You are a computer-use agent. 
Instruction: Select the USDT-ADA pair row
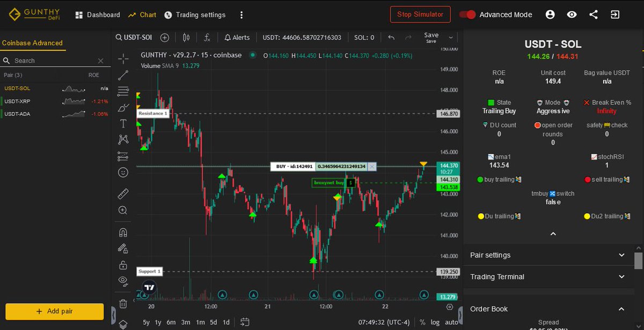click(56, 114)
